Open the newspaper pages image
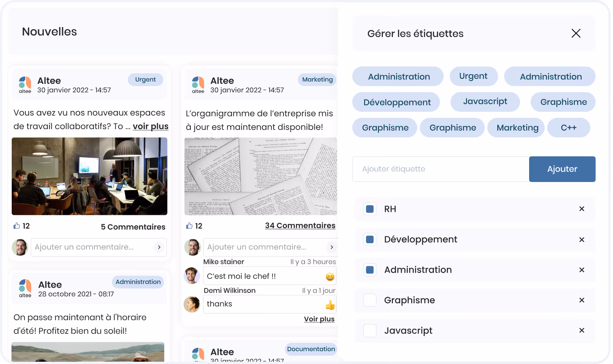613x364 pixels. (261, 176)
